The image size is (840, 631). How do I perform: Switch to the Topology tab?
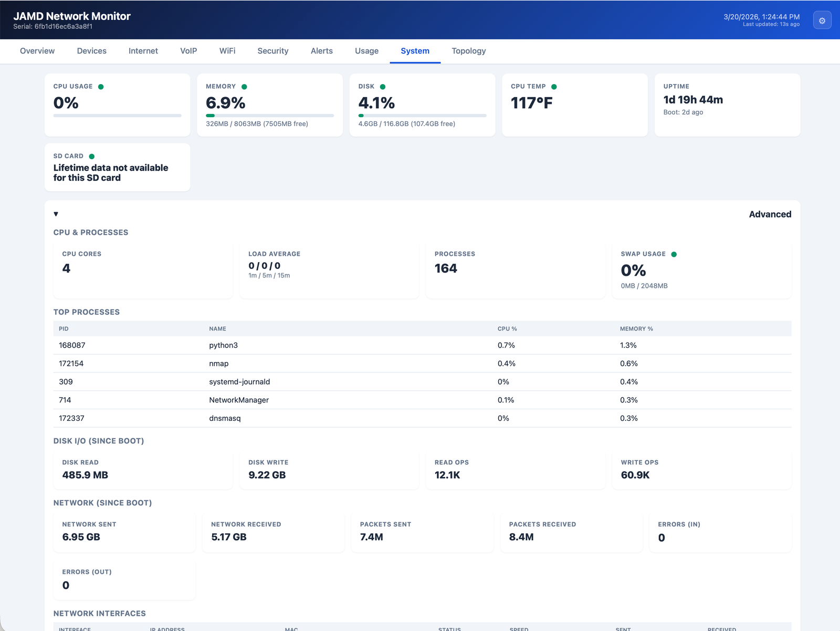coord(468,51)
